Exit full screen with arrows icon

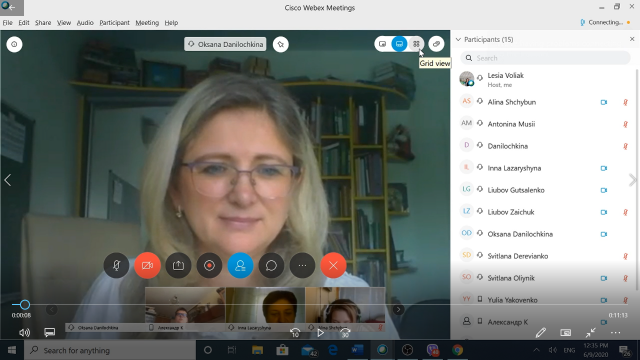[x=591, y=333]
